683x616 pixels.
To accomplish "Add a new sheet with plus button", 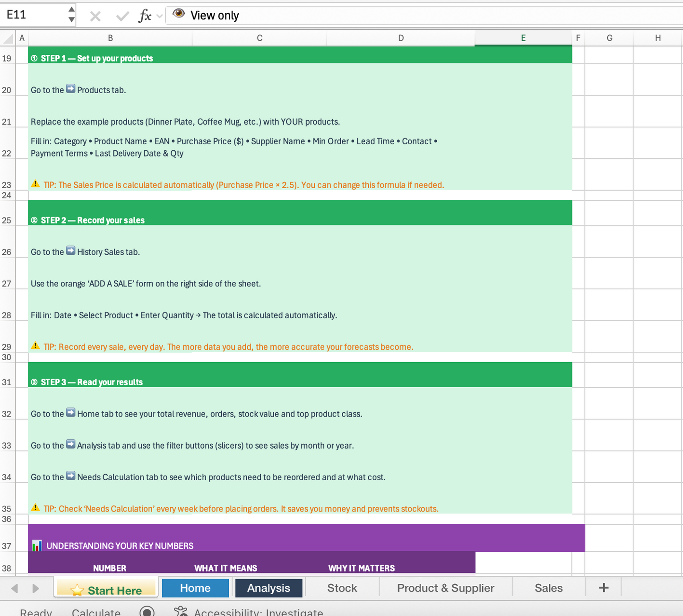I will (604, 588).
